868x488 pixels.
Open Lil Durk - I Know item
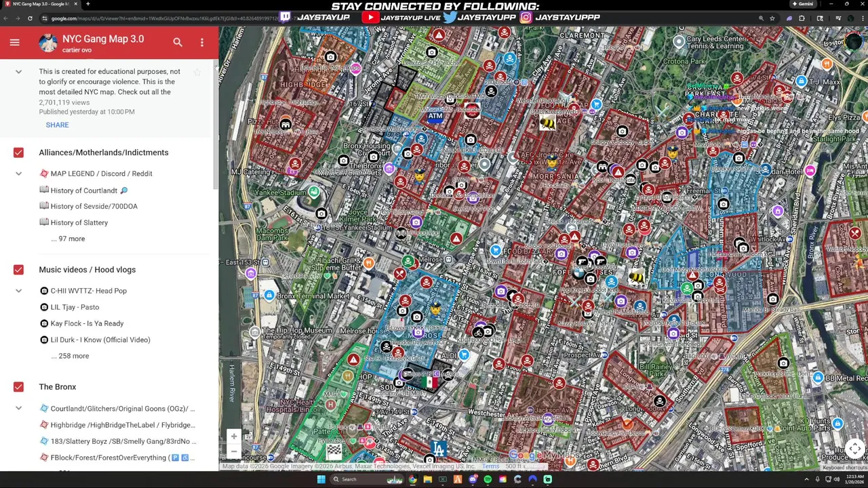tap(94, 340)
